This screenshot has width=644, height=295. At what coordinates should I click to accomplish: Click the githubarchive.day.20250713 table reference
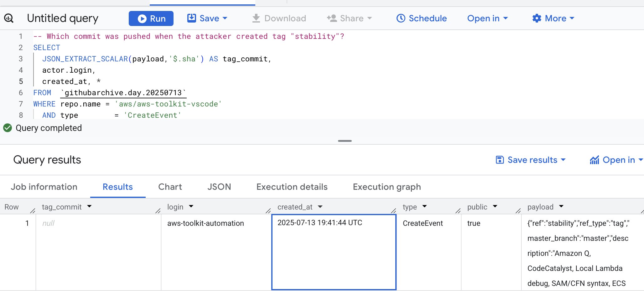pyautogui.click(x=123, y=93)
